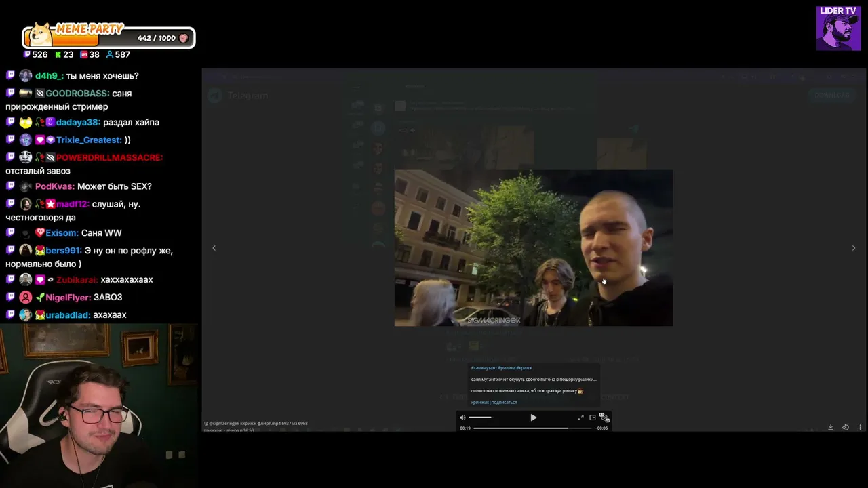The width and height of the screenshot is (868, 488).
Task: Click the remaining time -00:05
Action: click(x=601, y=428)
